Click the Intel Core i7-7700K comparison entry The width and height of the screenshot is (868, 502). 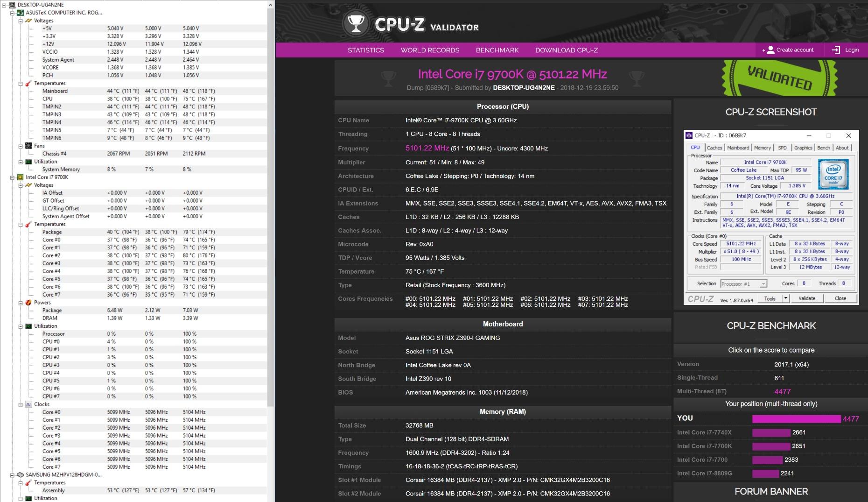point(704,446)
